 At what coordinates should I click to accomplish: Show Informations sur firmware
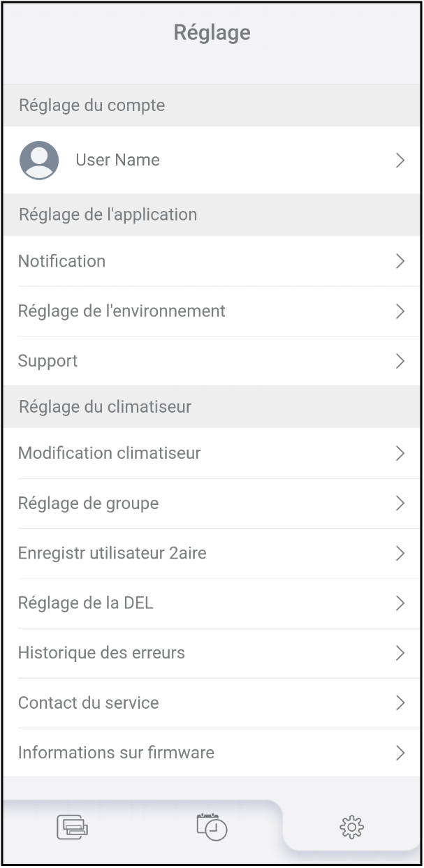tap(116, 753)
